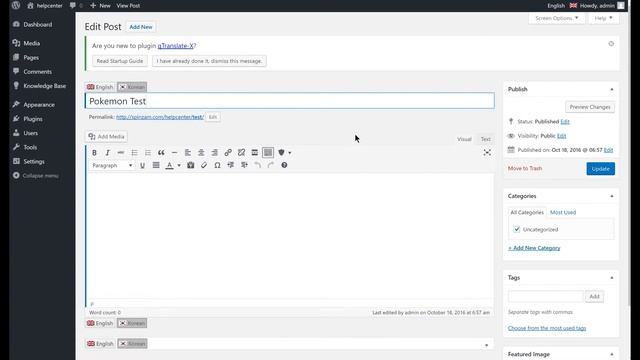Image resolution: width=640 pixels, height=360 pixels.
Task: Collapse the Categories panel
Action: (611, 196)
